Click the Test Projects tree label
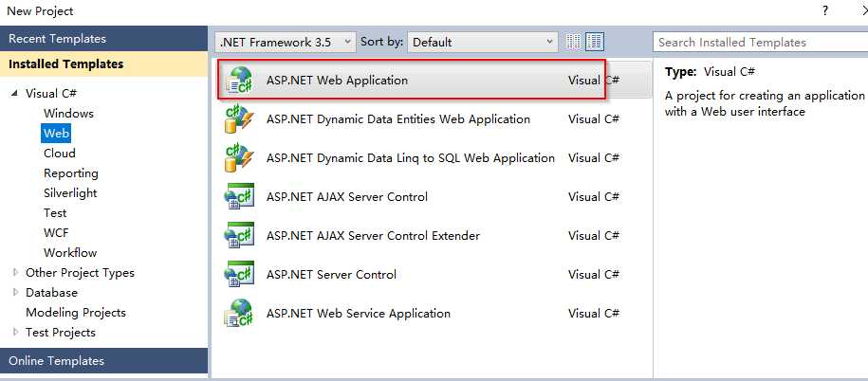868x381 pixels. pos(61,333)
